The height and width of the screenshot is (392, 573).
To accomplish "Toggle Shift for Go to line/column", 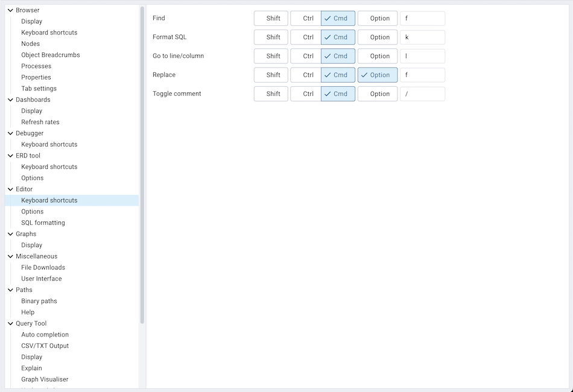I will [x=271, y=55].
